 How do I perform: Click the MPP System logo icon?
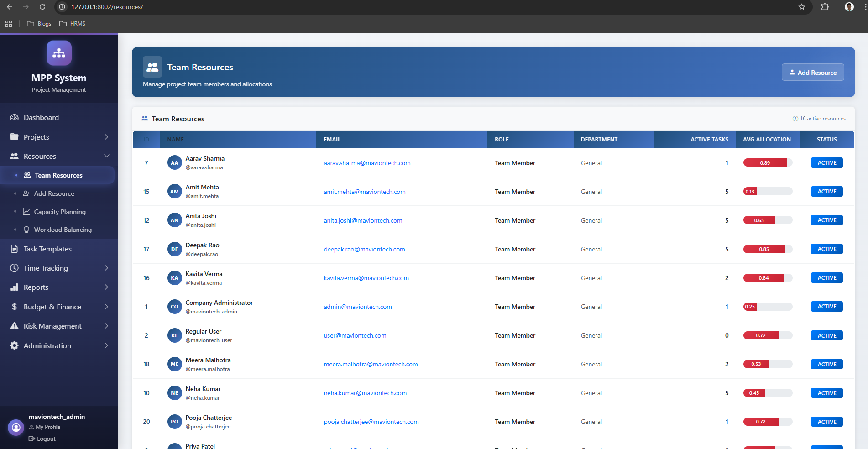(x=59, y=53)
